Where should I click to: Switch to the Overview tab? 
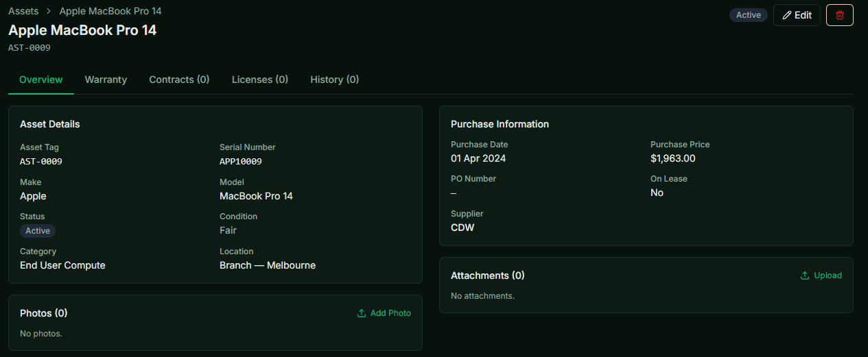[x=41, y=79]
